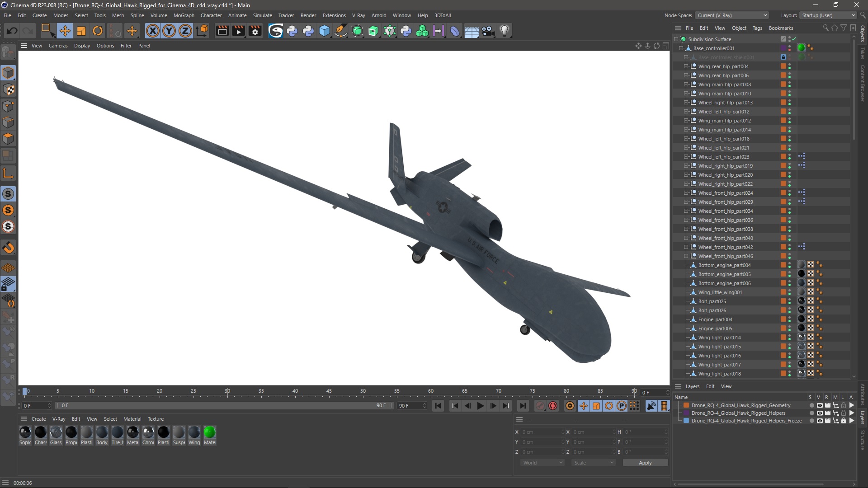Viewport: 868px width, 488px height.
Task: Toggle visibility dots for Engine_part004
Action: pyautogui.click(x=790, y=319)
